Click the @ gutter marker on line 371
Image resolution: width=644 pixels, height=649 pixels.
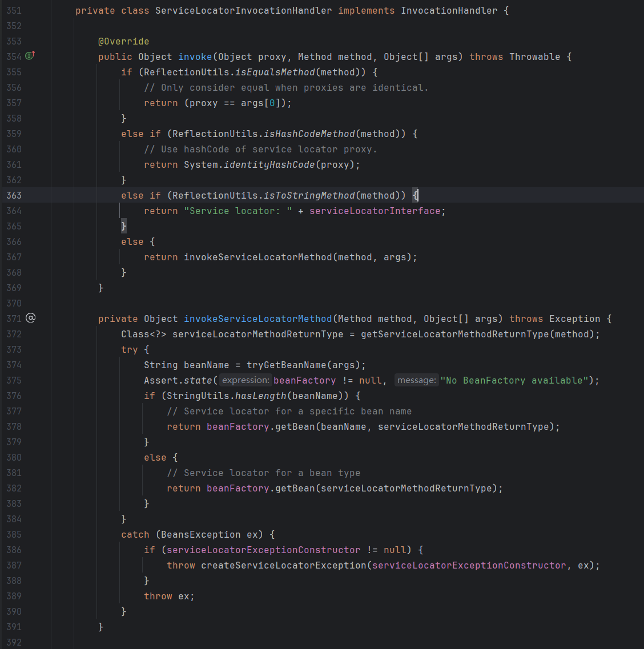click(x=31, y=318)
